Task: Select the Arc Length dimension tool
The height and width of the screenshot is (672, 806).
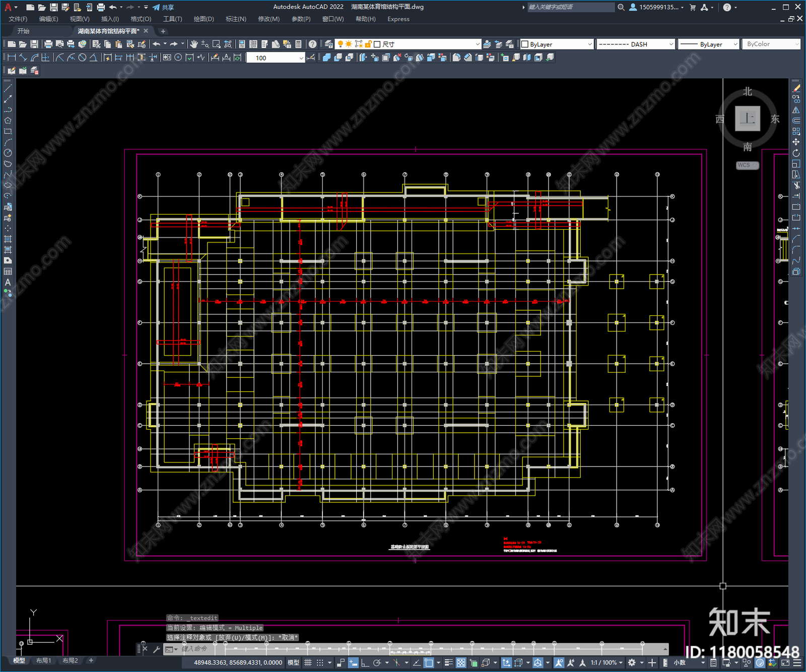Action: (x=34, y=57)
